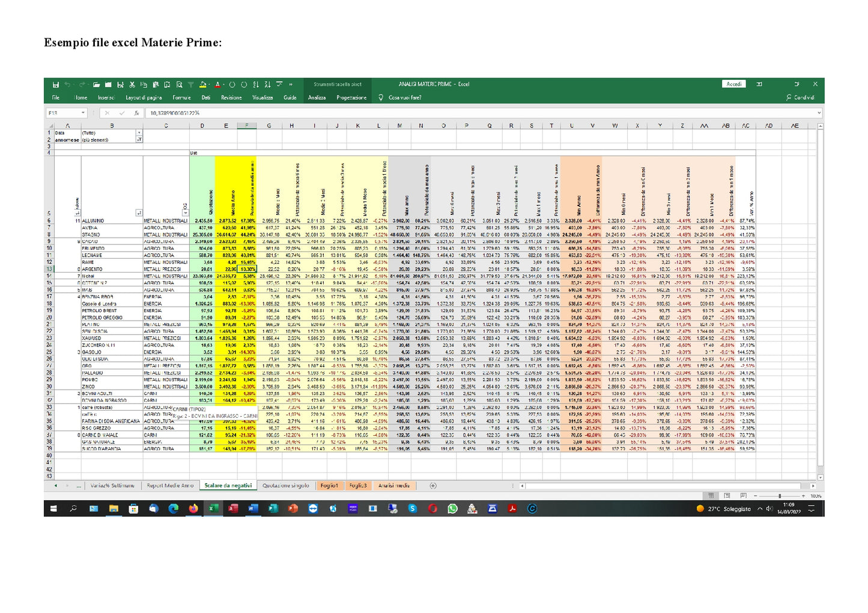The width and height of the screenshot is (868, 613).
Task: Open the Formule ribbon tab
Action: (181, 97)
